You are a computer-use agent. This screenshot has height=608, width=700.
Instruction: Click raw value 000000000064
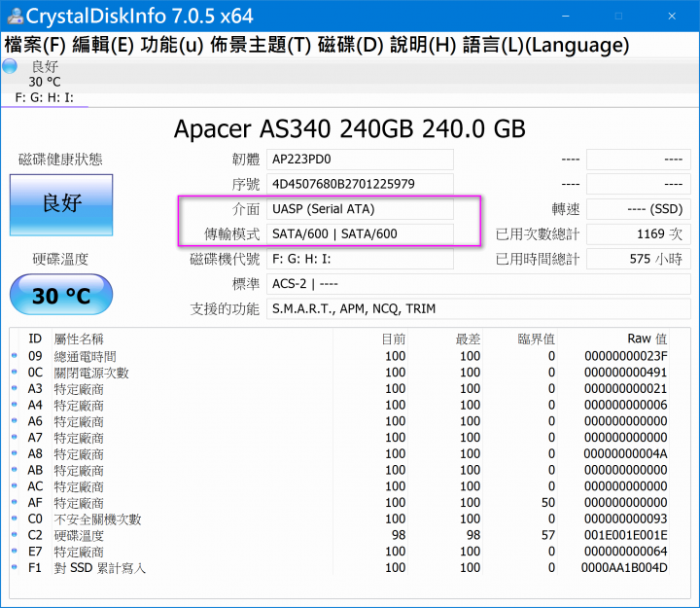point(626,552)
